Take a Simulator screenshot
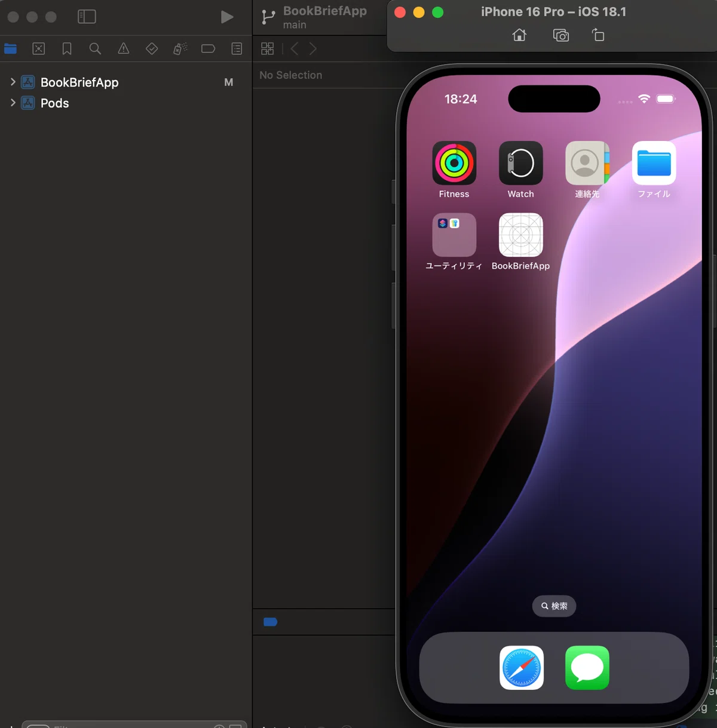The width and height of the screenshot is (717, 728). point(560,35)
